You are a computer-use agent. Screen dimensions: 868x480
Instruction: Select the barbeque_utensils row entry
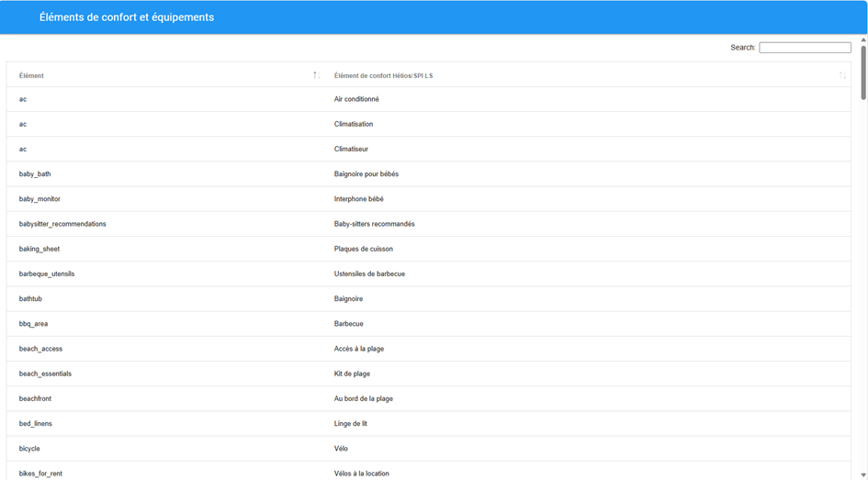47,273
